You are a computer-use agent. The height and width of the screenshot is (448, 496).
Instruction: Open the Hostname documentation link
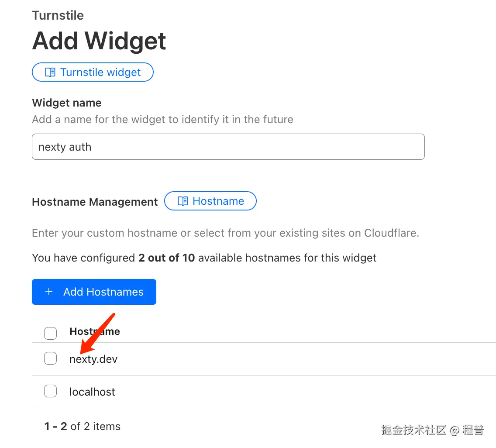210,201
